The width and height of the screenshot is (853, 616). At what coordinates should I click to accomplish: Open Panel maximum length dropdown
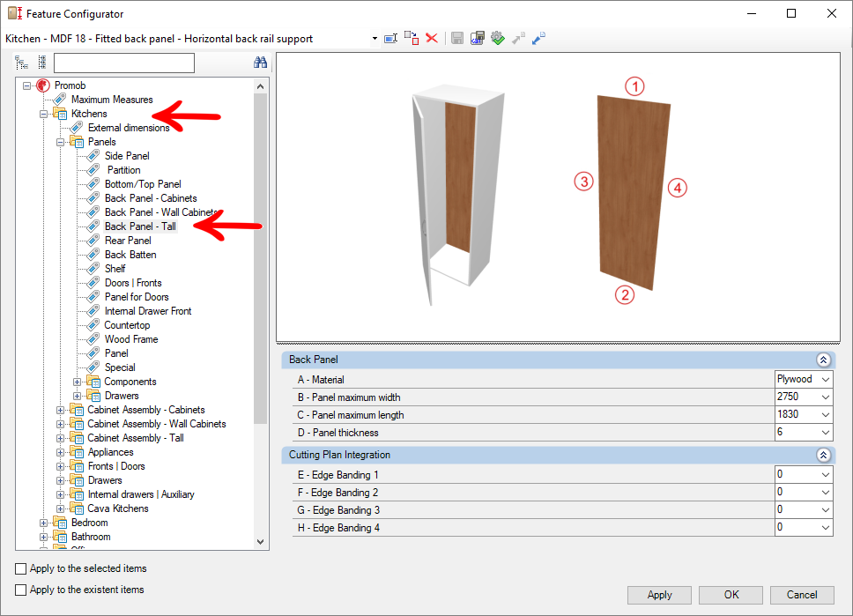coord(826,415)
